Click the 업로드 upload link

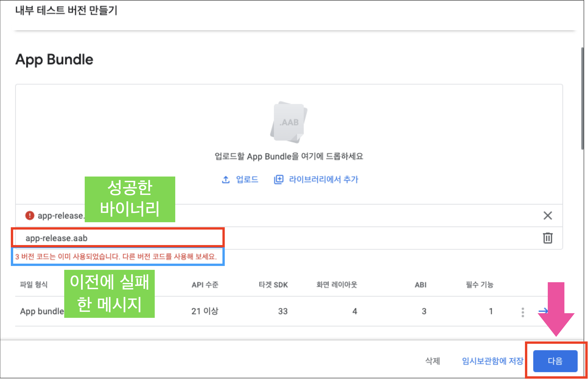pyautogui.click(x=247, y=179)
